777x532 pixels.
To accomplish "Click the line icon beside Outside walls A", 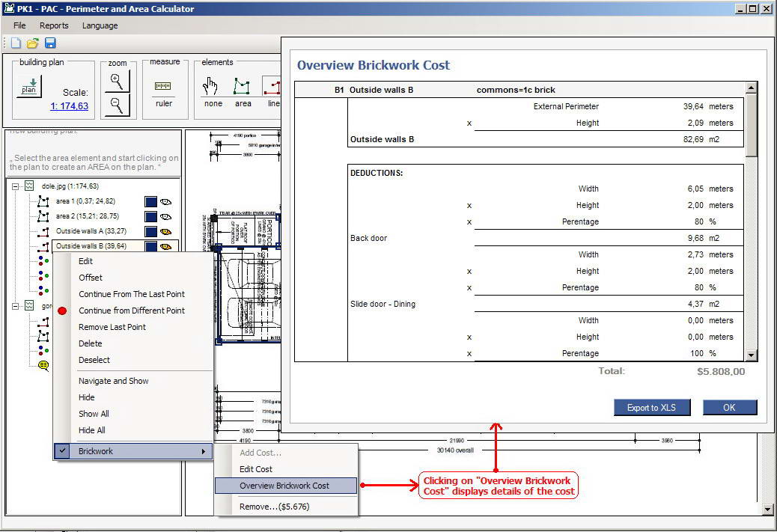I will click(x=43, y=230).
